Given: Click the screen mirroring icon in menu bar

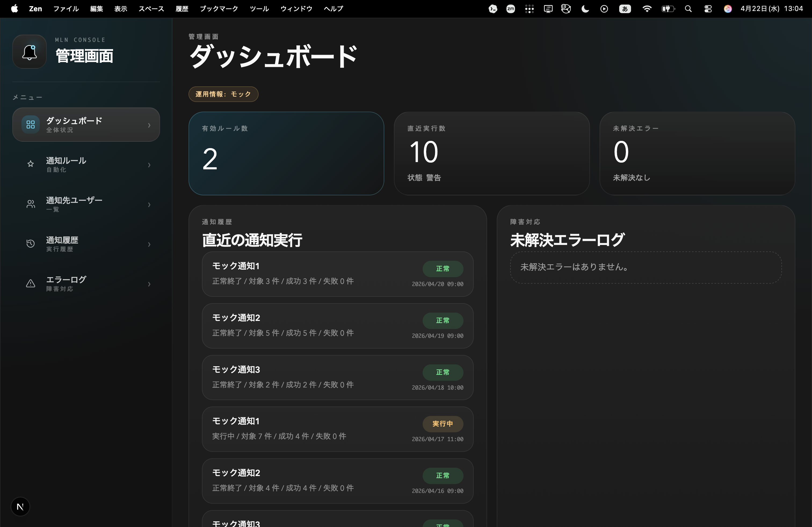Looking at the screenshot, I should [x=548, y=9].
